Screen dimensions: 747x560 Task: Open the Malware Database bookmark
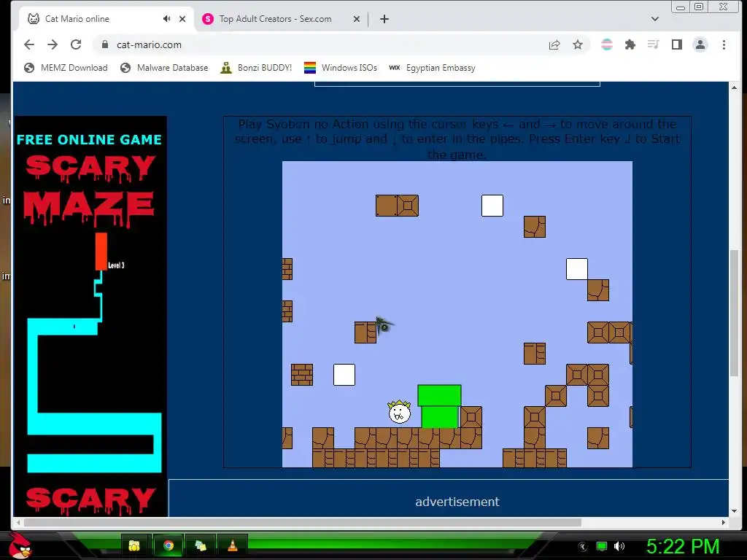(x=164, y=68)
